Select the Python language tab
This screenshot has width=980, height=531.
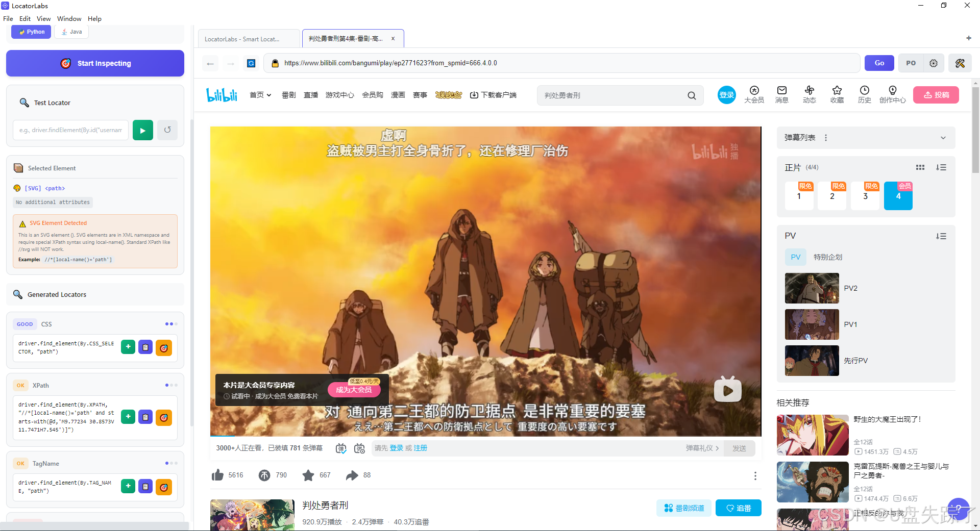pyautogui.click(x=32, y=32)
